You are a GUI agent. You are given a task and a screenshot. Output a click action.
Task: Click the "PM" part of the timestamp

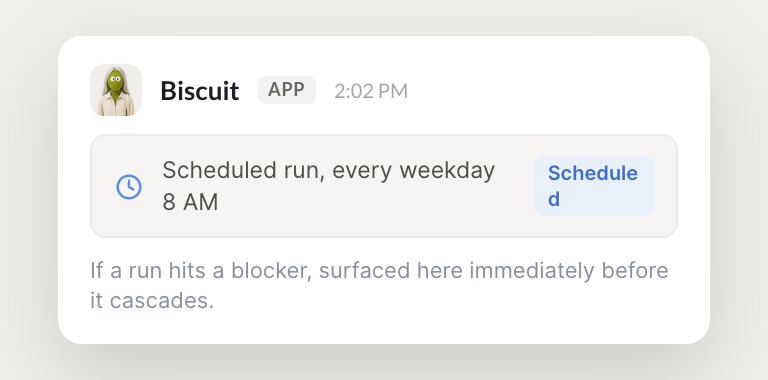[x=392, y=92]
